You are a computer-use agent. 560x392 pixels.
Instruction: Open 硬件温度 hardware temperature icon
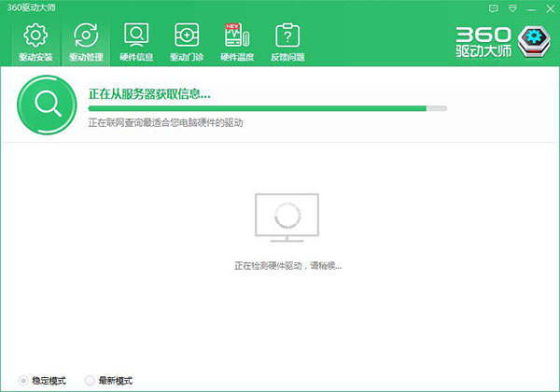click(236, 42)
